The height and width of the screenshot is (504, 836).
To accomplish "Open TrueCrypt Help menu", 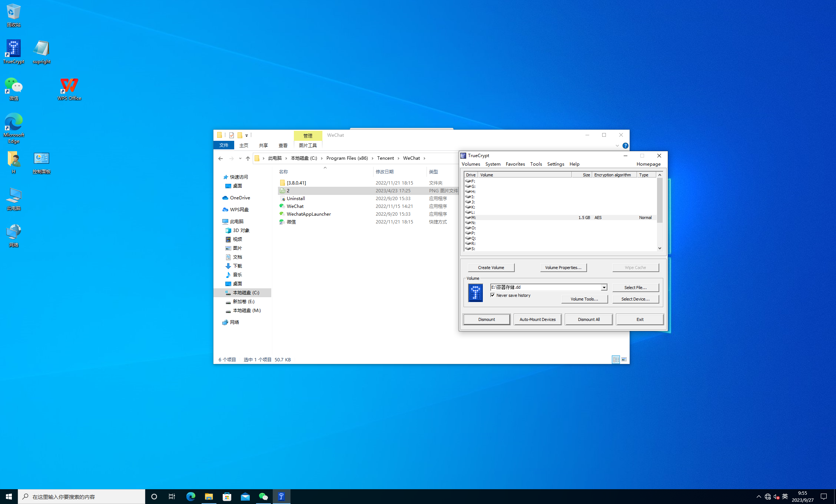I will pyautogui.click(x=574, y=164).
